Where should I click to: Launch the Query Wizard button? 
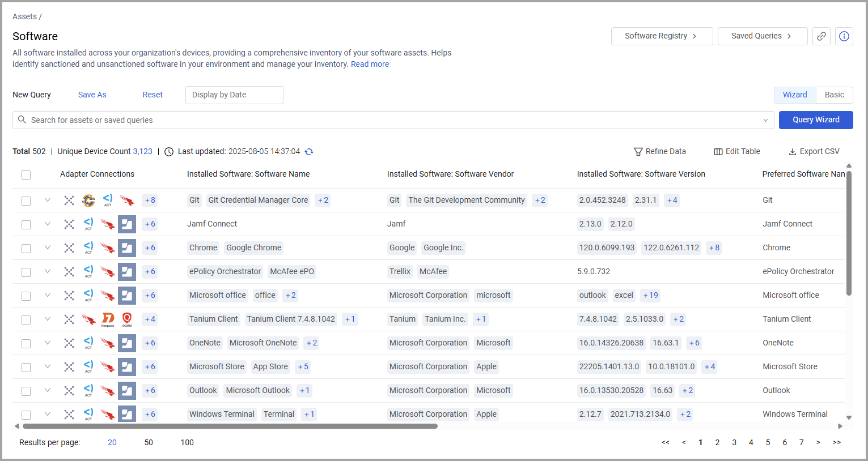click(x=816, y=120)
